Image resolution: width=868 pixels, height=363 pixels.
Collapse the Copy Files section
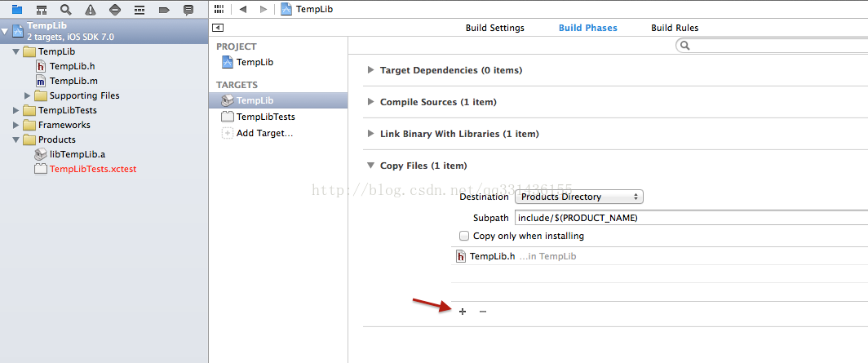[370, 166]
